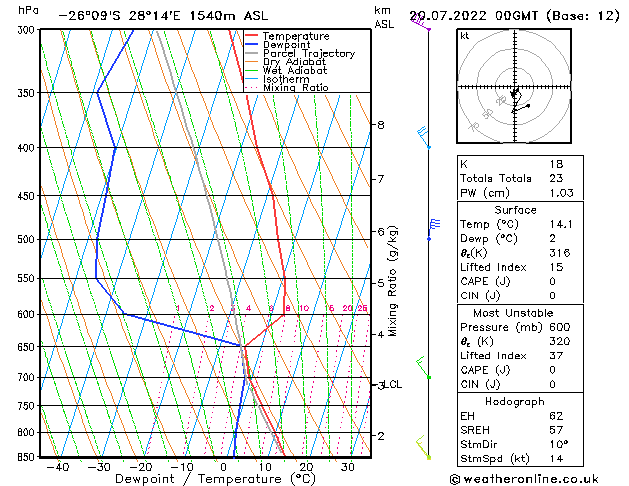Click the '30' temperature axis label
This screenshot has width=629, height=486.
348,467
